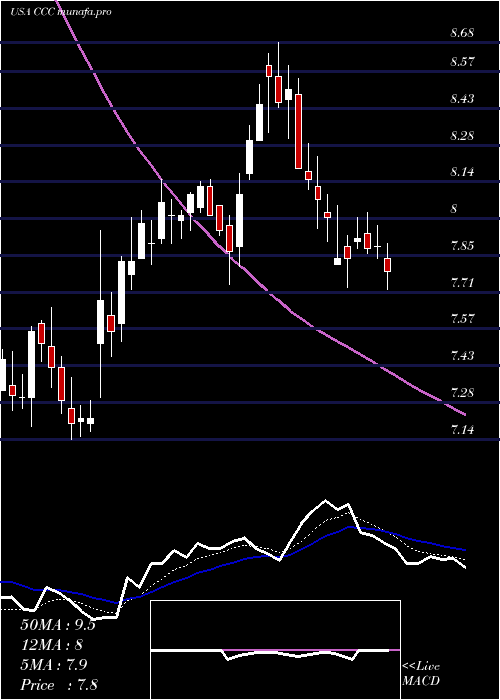Screen dimensions: 500x700
Task: Click the 8 price axis label
Action: point(454,209)
